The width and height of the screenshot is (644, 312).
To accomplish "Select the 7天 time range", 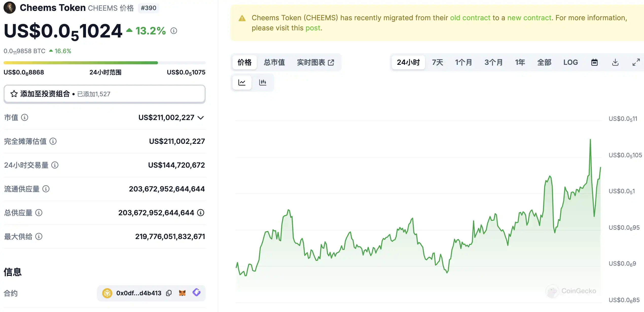I will click(x=437, y=62).
